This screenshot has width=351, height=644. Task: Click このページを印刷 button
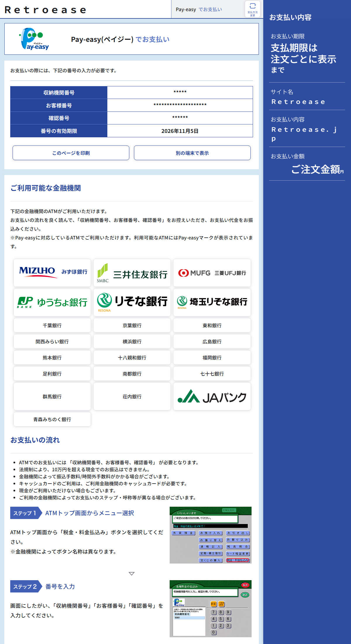coord(71,153)
